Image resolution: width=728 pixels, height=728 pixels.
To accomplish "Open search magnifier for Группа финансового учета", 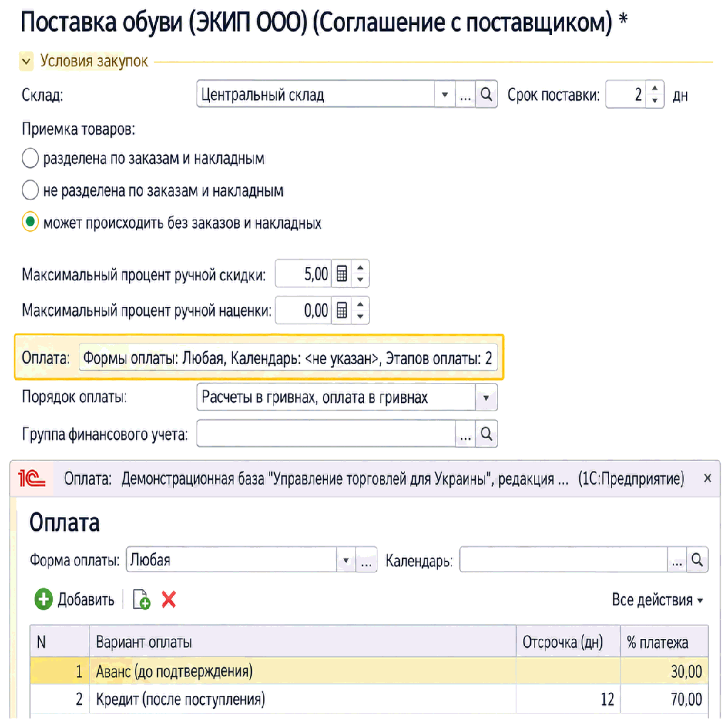I will [486, 434].
